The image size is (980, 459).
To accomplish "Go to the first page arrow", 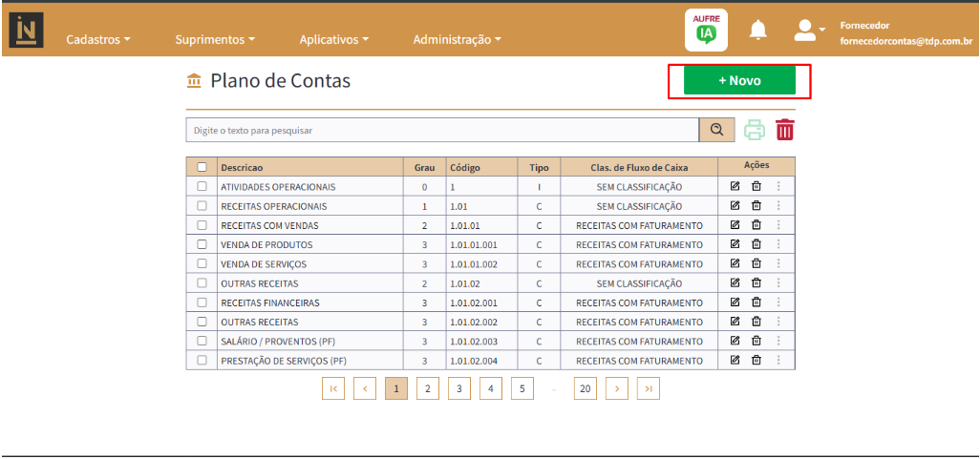I will click(x=333, y=388).
